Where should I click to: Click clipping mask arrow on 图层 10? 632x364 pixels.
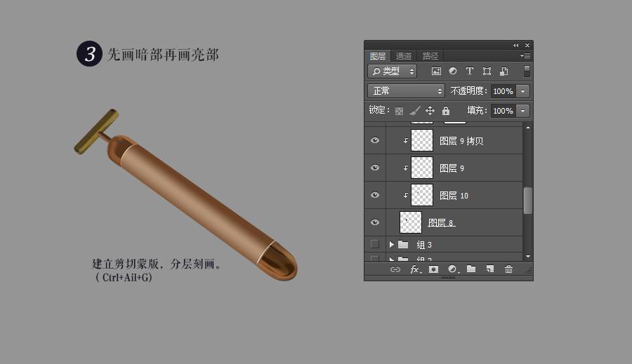point(405,195)
